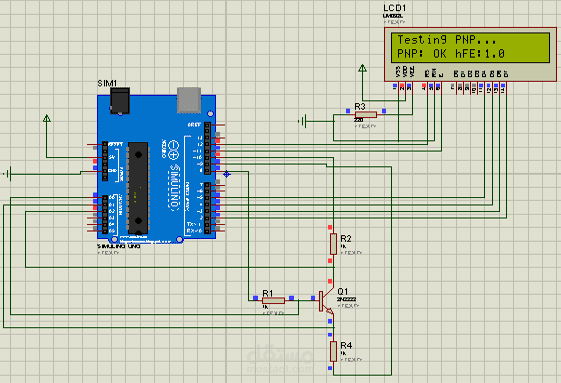Screen dimensions: 561x383
Task: Click the Arduino USB connector
Action: (x=189, y=99)
